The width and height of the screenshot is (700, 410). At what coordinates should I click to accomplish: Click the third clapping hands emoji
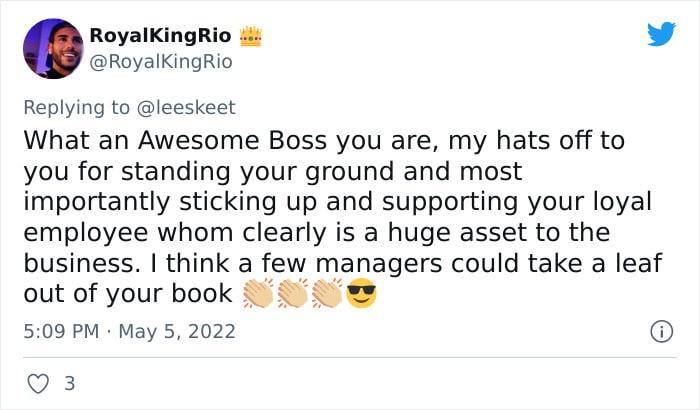coord(327,293)
